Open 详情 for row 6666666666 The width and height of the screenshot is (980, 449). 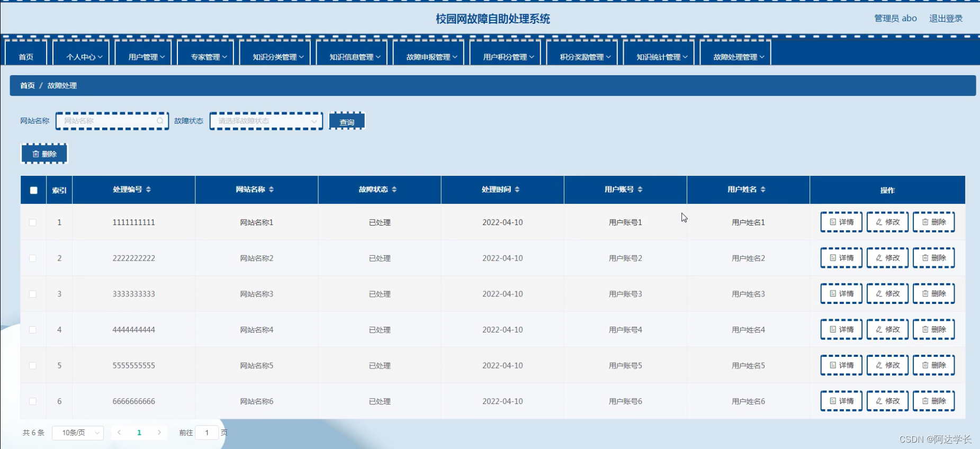(x=841, y=401)
